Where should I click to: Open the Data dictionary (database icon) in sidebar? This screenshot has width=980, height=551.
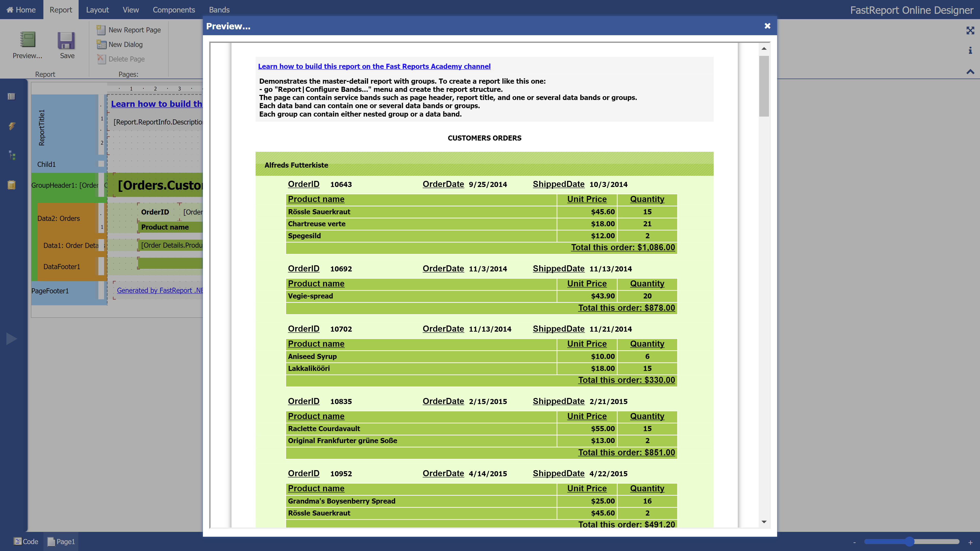11,185
